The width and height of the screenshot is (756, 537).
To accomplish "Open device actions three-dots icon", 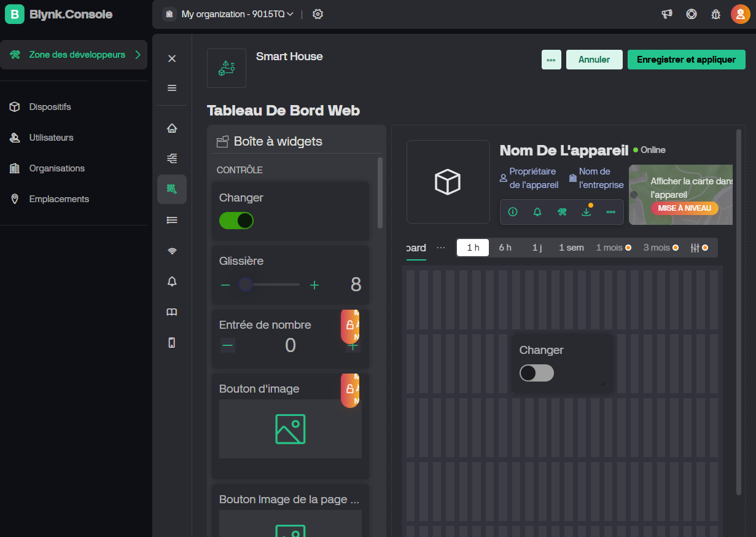I will (x=611, y=212).
